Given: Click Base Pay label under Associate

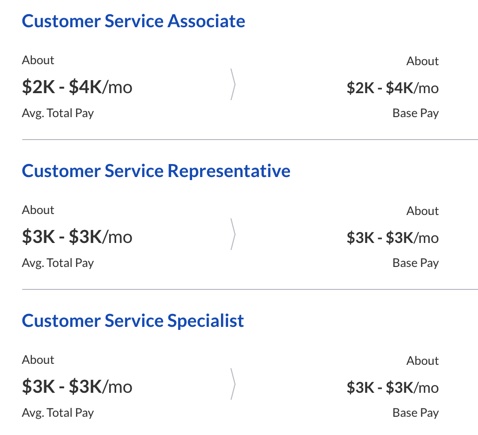Looking at the screenshot, I should tap(416, 113).
